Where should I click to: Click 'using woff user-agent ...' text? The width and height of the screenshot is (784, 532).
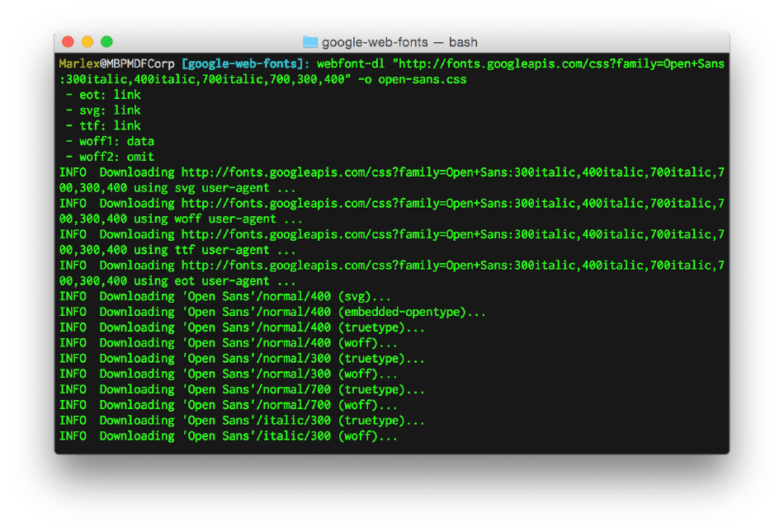(218, 219)
